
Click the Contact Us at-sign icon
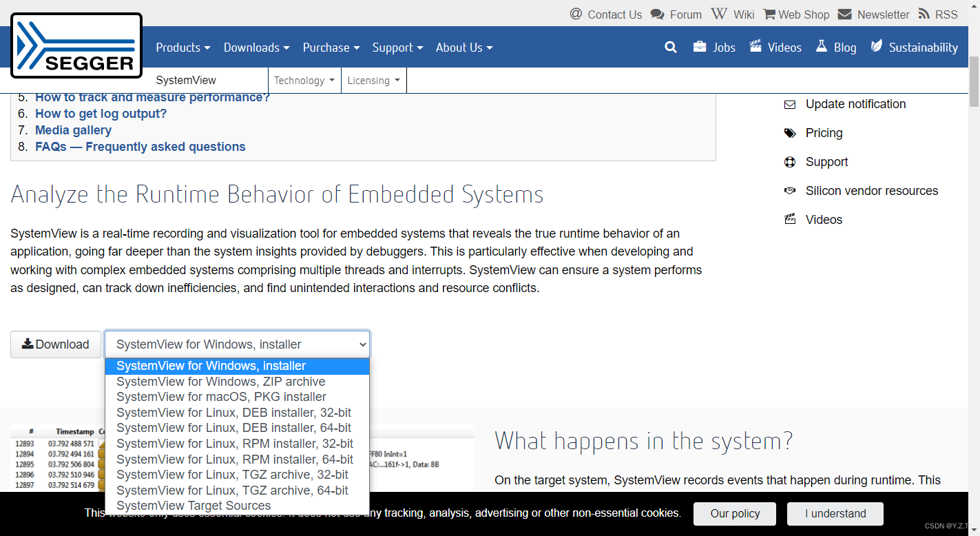point(576,14)
